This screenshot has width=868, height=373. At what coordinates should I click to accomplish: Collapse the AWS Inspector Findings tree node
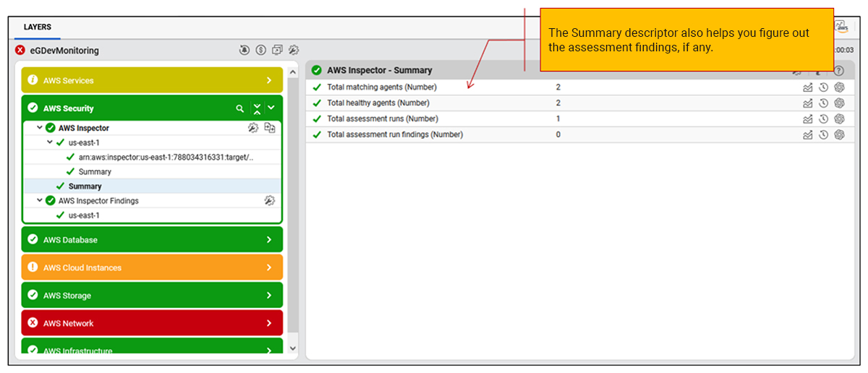[40, 200]
